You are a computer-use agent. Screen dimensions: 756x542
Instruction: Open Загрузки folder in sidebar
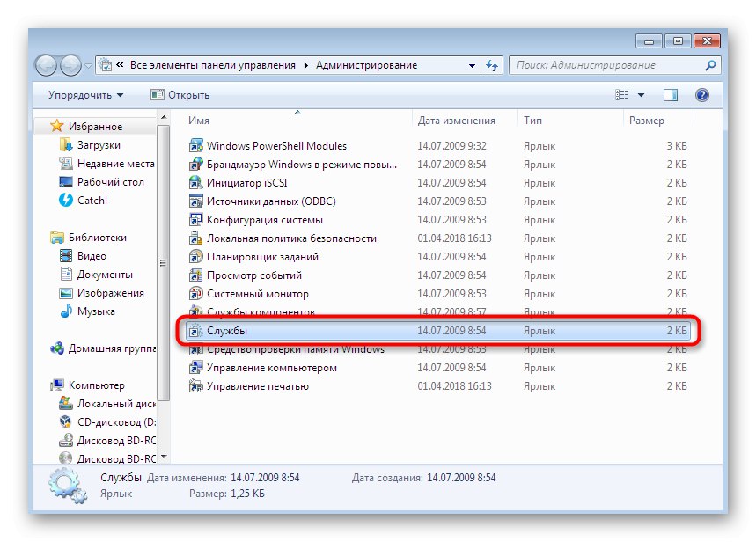pyautogui.click(x=99, y=144)
